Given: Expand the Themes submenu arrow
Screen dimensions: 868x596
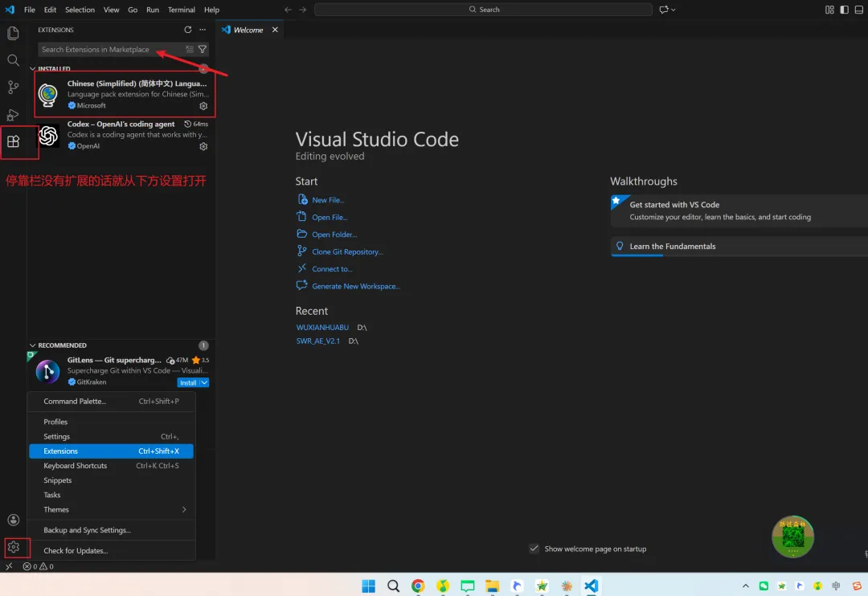Looking at the screenshot, I should [x=184, y=510].
